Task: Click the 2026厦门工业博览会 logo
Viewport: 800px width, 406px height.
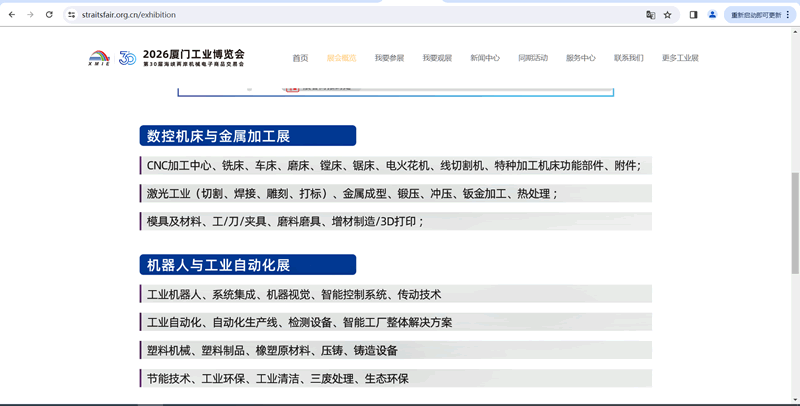Action: 166,58
